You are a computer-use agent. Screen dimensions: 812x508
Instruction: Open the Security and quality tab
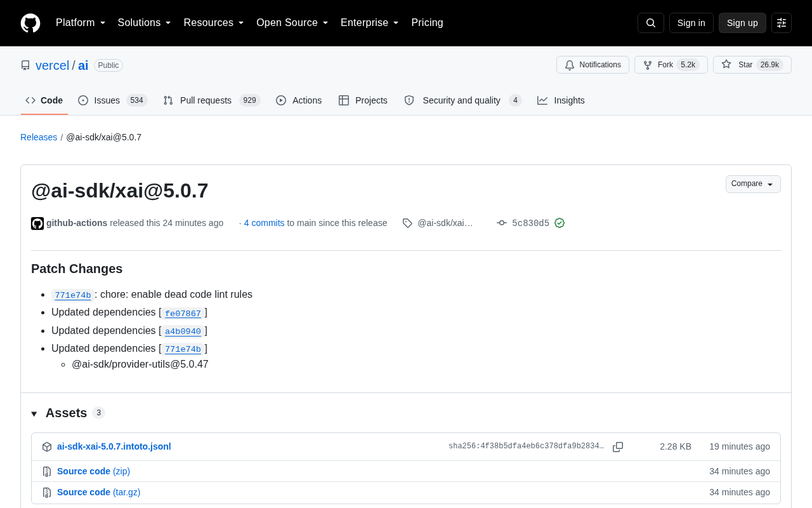(x=462, y=100)
